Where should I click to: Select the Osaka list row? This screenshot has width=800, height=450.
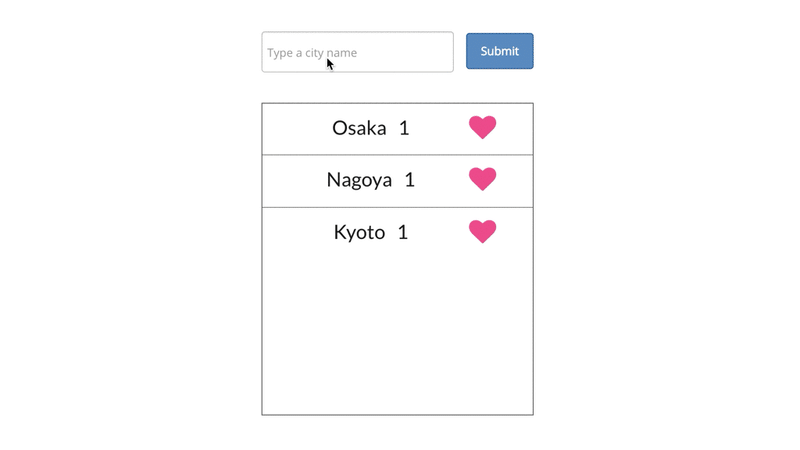pyautogui.click(x=397, y=129)
